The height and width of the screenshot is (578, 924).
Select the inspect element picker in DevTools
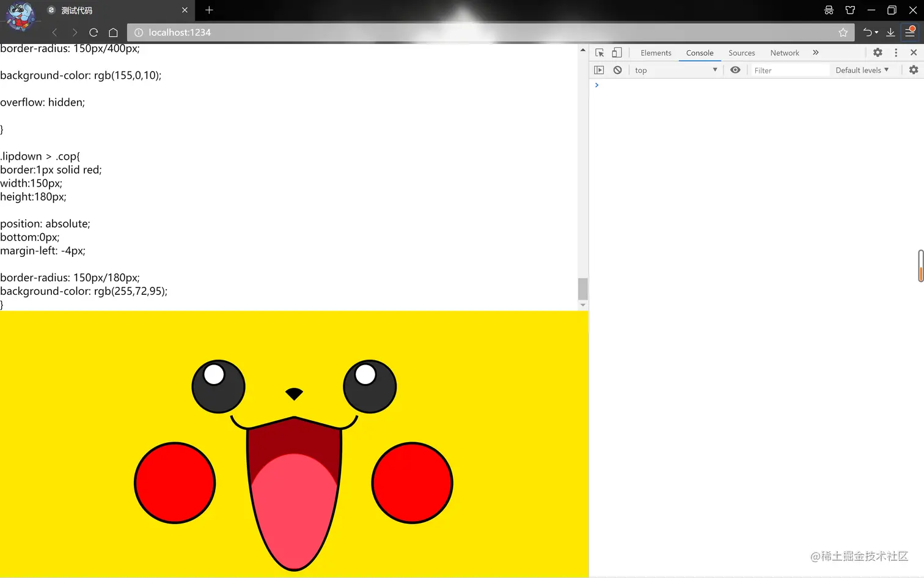pos(599,53)
